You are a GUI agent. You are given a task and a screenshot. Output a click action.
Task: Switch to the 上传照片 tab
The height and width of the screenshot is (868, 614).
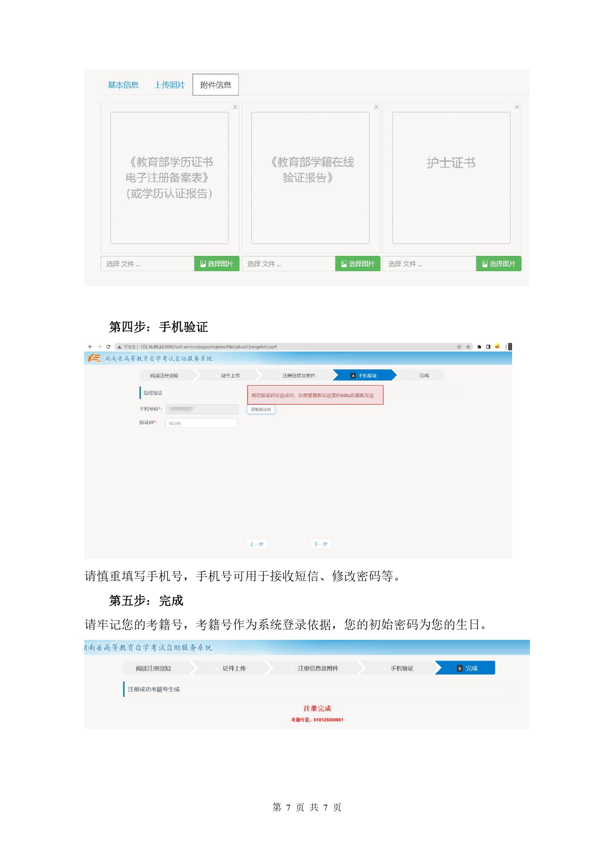[169, 85]
